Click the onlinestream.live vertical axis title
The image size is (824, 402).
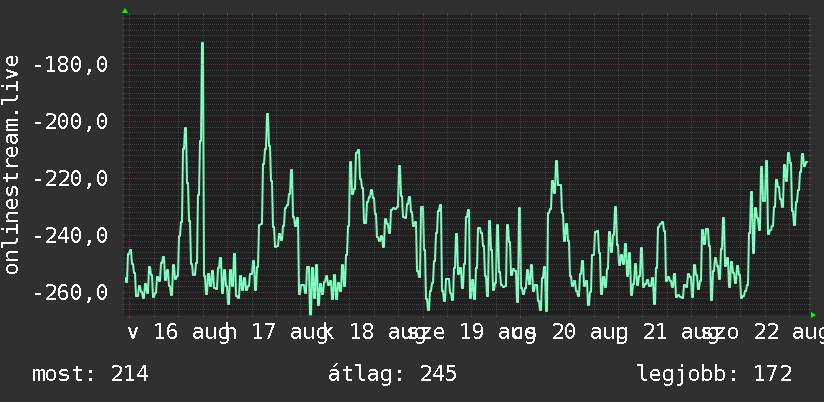(11, 164)
